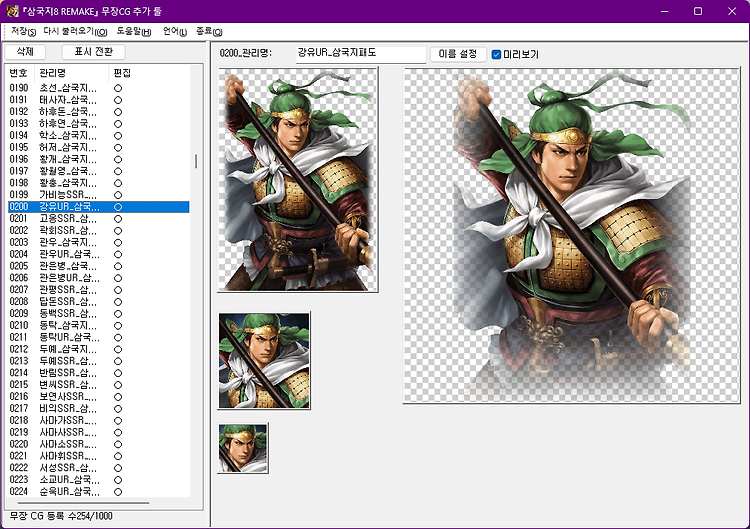Click the edit circle in row 0193
The image size is (750, 529).
click(x=118, y=124)
